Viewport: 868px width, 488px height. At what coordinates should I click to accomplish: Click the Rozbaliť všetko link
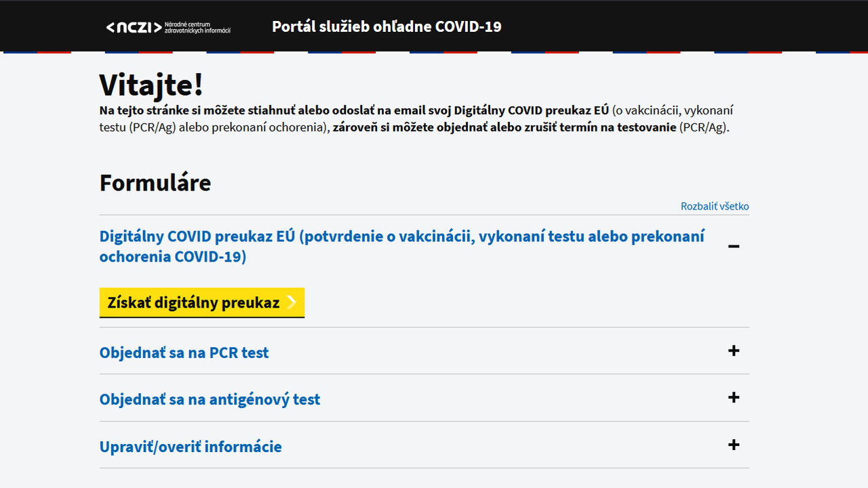715,206
